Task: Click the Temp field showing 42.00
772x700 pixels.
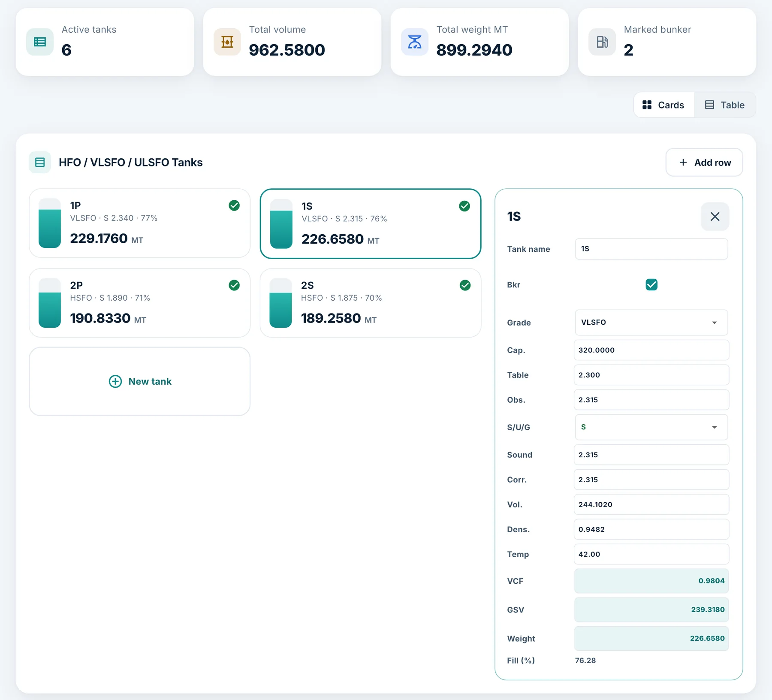Action: pos(651,554)
